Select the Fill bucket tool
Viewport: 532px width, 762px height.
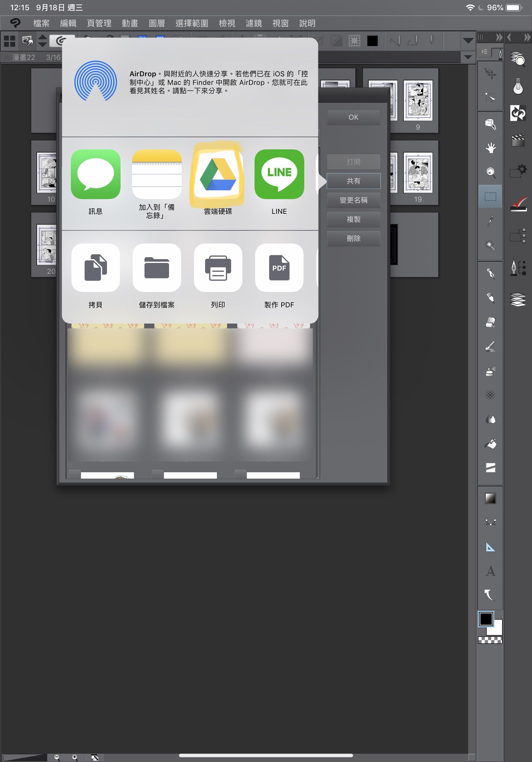click(x=491, y=444)
